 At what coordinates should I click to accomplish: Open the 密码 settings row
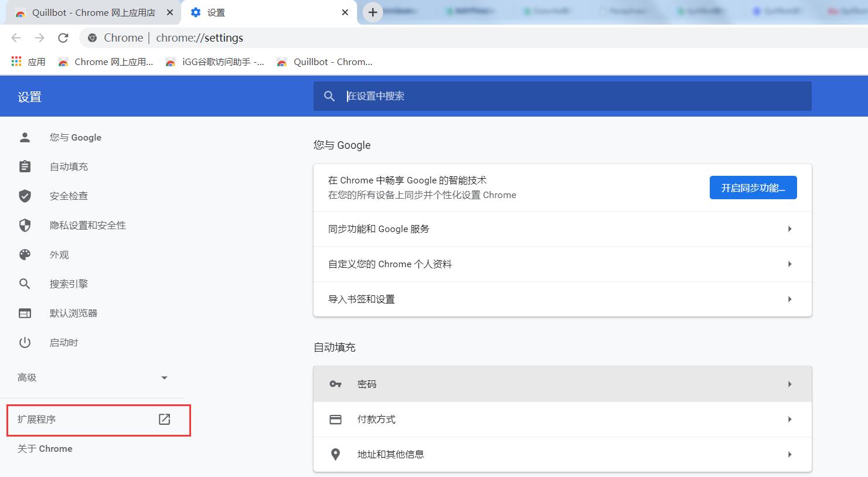(563, 384)
